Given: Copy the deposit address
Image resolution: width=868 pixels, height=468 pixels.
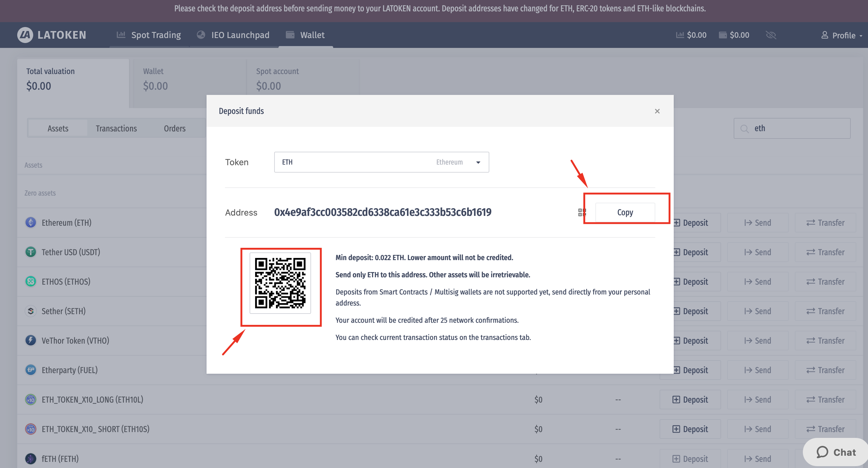Looking at the screenshot, I should click(x=625, y=213).
